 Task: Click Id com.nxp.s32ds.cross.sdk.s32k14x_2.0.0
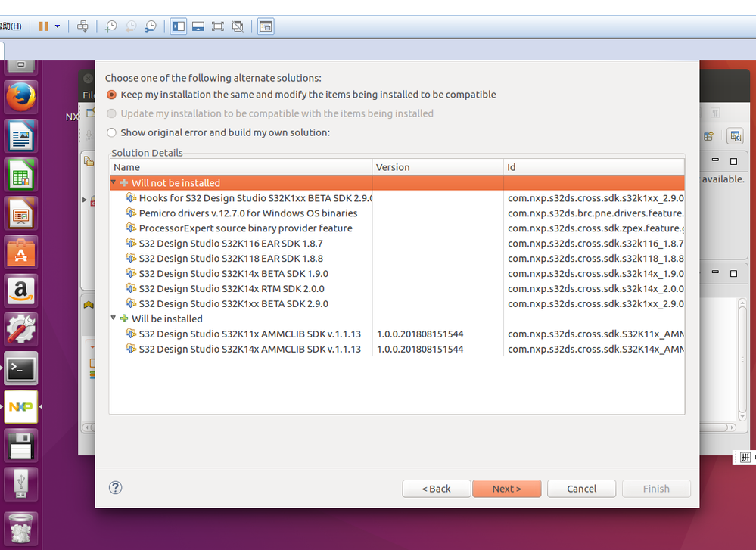coord(596,288)
